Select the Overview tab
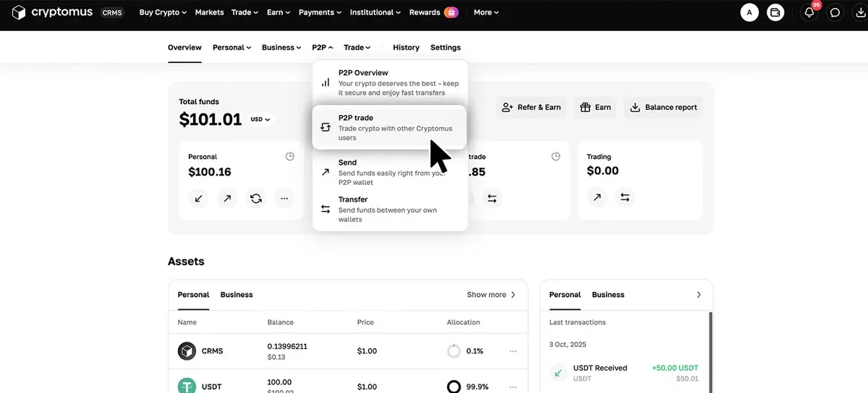 click(x=184, y=48)
